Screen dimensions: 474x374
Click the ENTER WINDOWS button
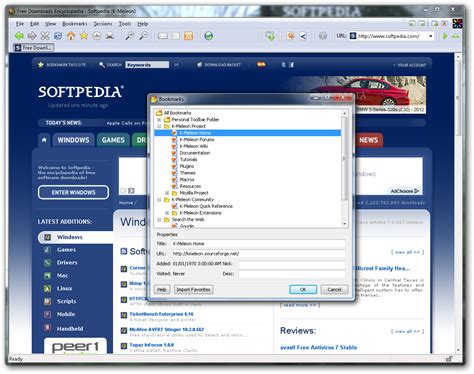(73, 192)
